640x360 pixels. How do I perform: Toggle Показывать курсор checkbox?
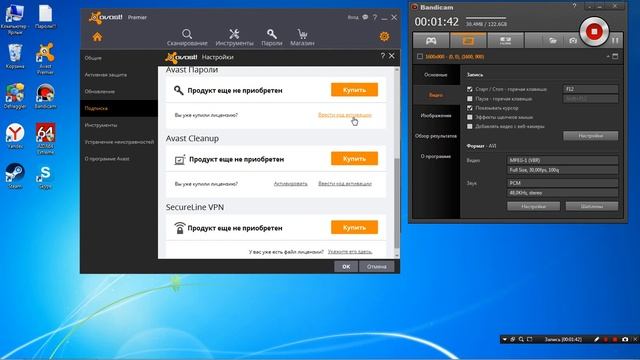tap(470, 108)
